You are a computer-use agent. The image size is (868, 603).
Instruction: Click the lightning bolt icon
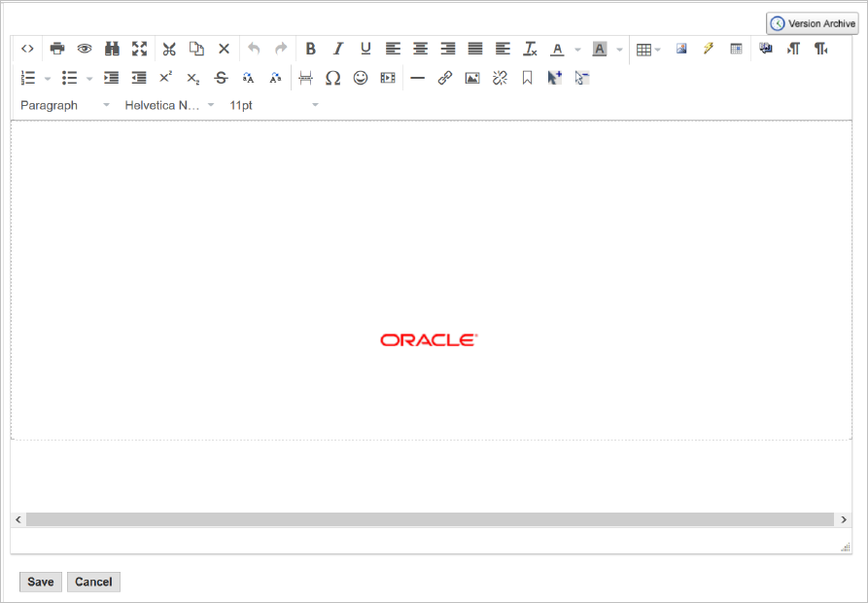pos(709,49)
